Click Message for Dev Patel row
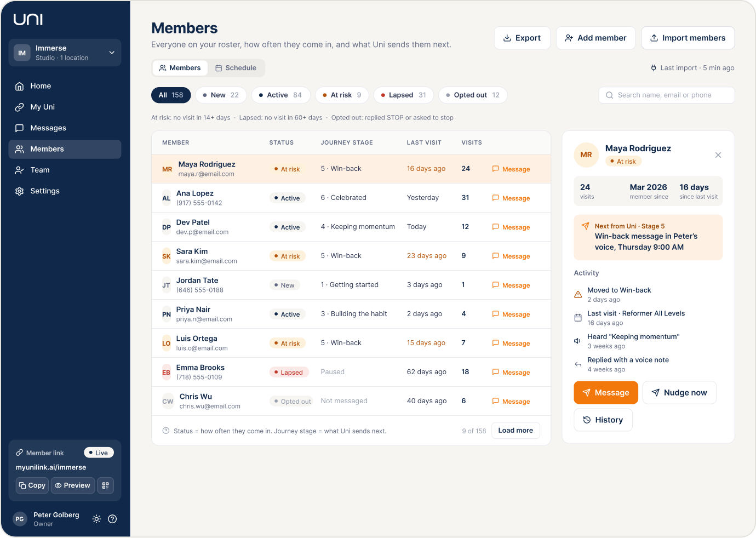756x538 pixels. pyautogui.click(x=511, y=227)
